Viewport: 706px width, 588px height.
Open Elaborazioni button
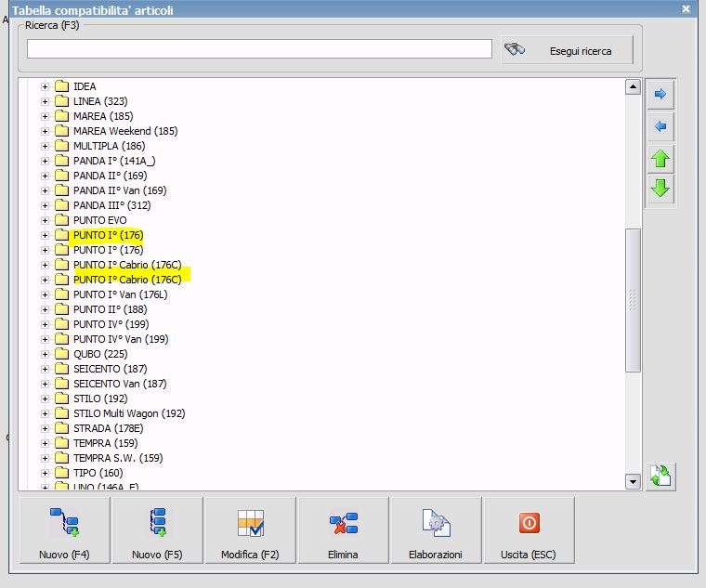(x=436, y=530)
